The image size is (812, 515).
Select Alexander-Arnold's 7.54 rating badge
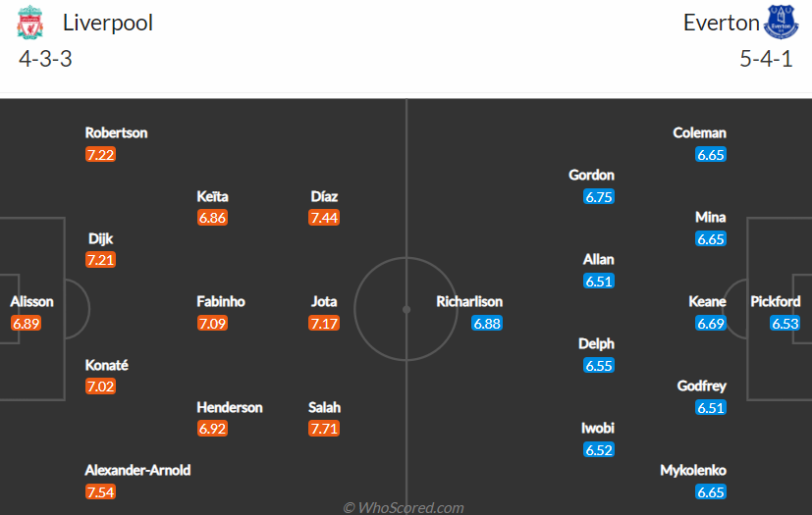100,491
